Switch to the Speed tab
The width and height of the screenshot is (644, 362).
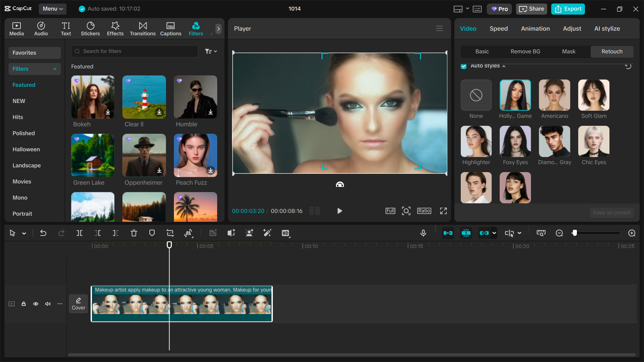pos(498,29)
